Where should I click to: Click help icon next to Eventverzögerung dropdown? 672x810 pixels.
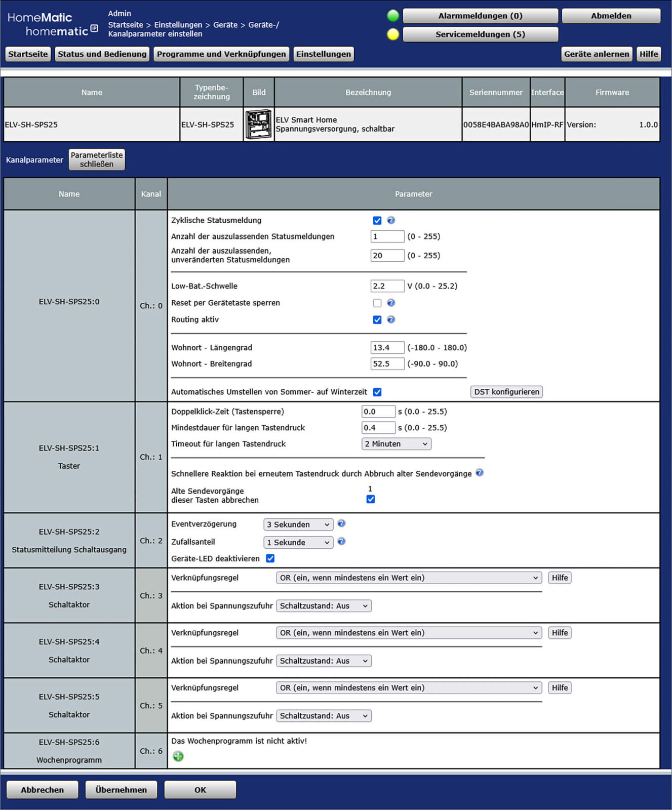pos(341,523)
